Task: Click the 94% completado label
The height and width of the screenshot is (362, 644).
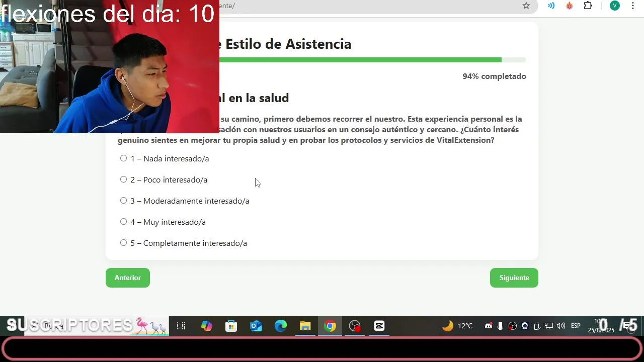Action: coord(494,76)
